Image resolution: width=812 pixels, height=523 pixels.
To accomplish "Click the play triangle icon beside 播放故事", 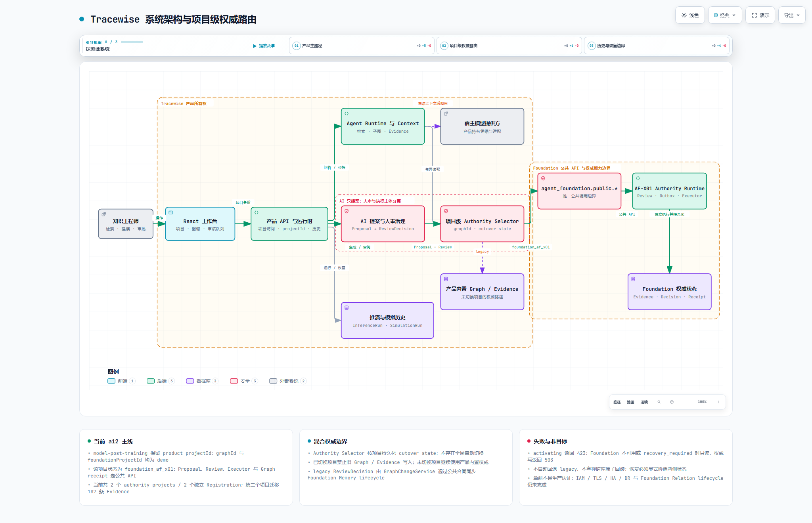I will coord(255,46).
